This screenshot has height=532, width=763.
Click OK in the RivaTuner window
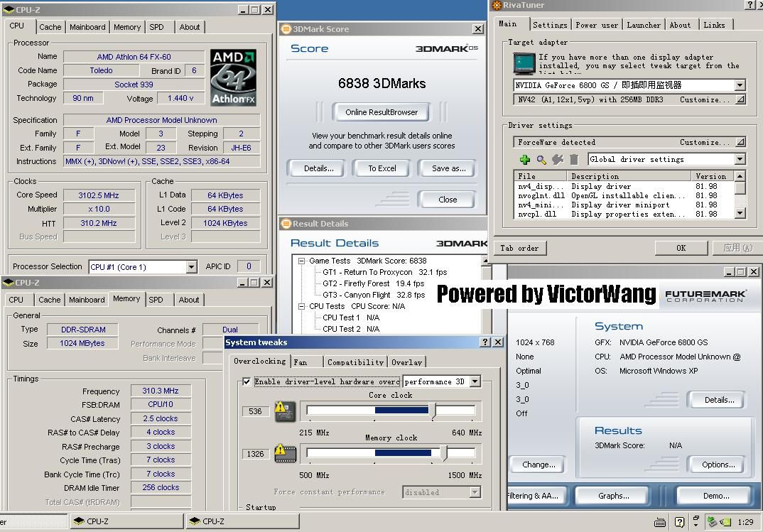(x=681, y=248)
